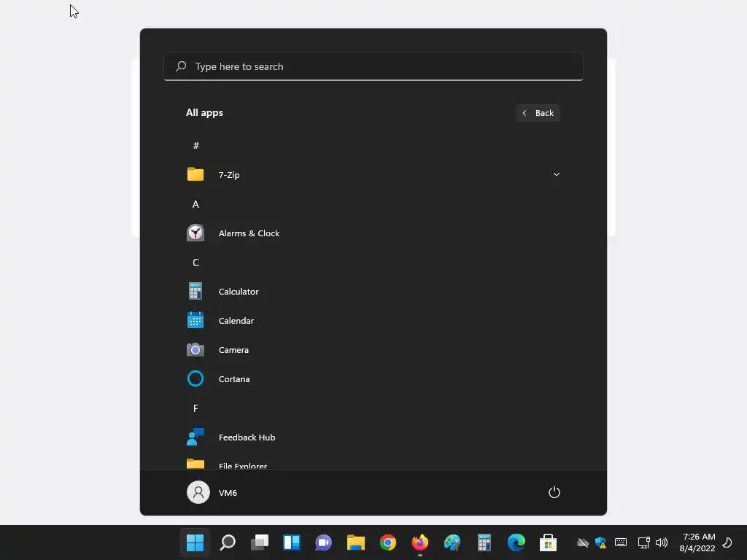Open Teams Chat on the taskbar
This screenshot has width=747, height=560.
(x=323, y=542)
